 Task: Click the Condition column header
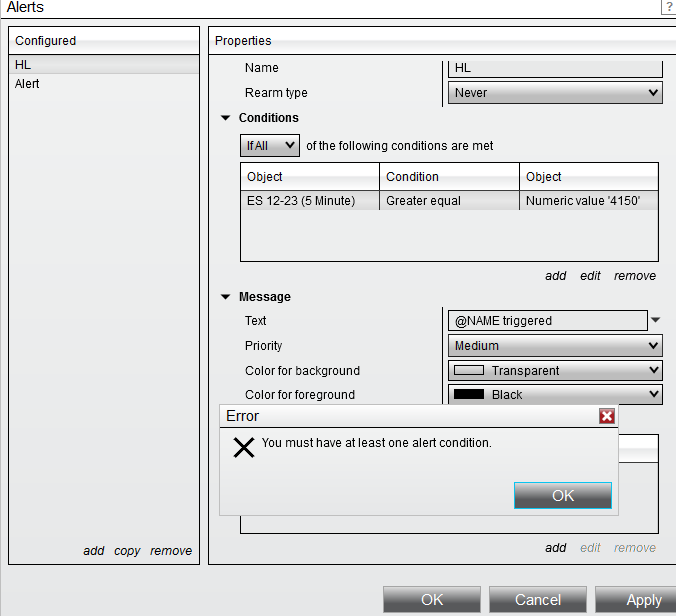pos(449,177)
